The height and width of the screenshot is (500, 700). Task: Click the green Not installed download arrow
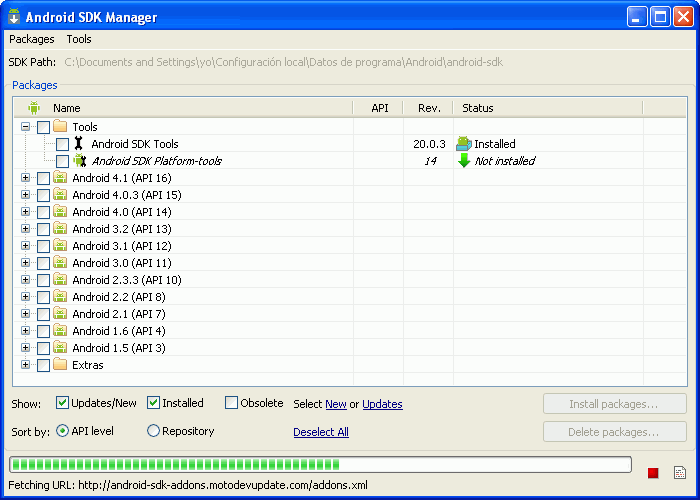tap(464, 160)
